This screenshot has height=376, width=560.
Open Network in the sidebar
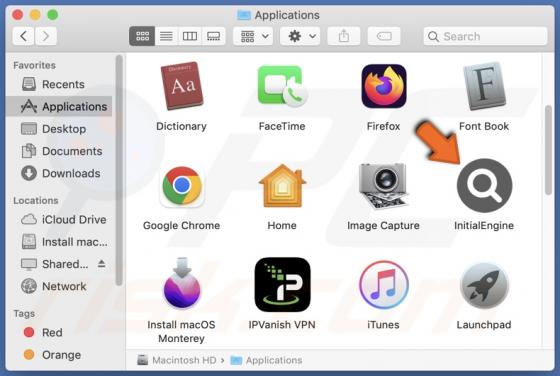59,286
